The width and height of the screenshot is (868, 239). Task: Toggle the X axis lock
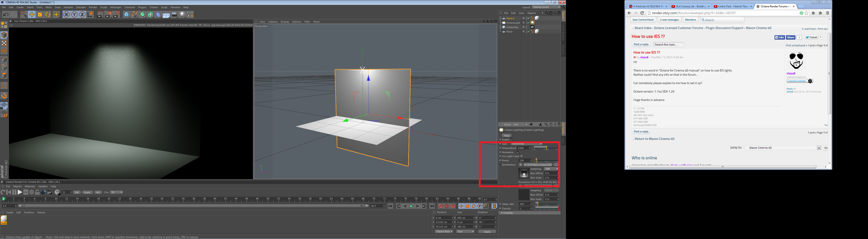pos(66,15)
